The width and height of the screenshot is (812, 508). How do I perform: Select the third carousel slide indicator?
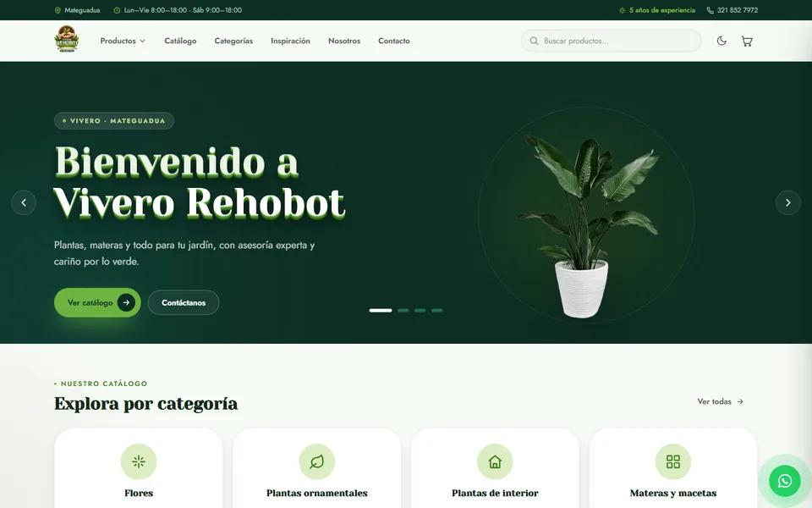point(420,311)
